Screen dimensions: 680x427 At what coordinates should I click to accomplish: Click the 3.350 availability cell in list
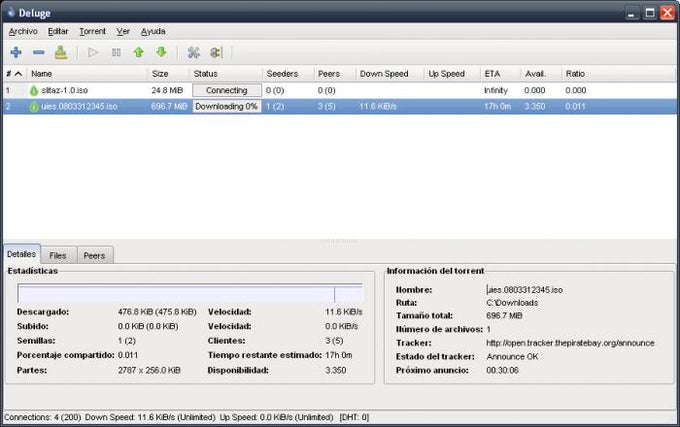534,107
